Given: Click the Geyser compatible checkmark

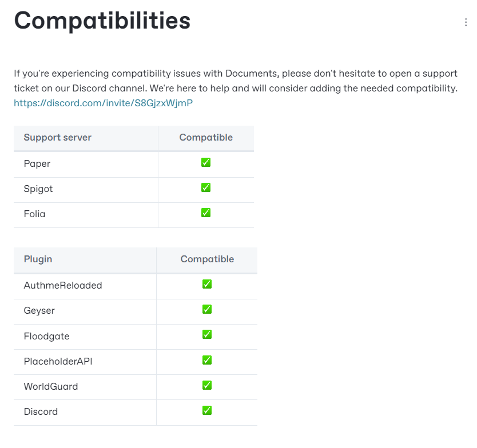Looking at the screenshot, I should coord(207,309).
